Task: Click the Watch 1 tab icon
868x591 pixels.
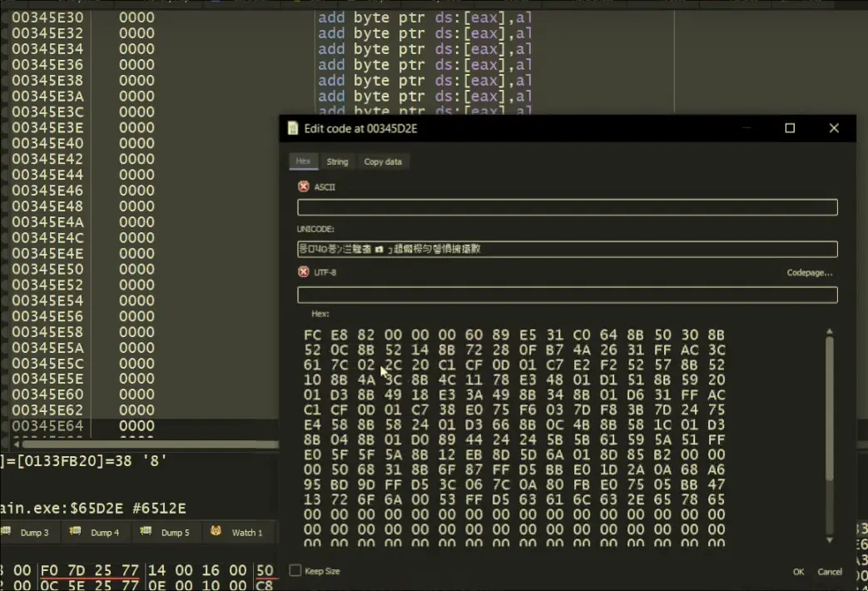Action: coord(216,531)
